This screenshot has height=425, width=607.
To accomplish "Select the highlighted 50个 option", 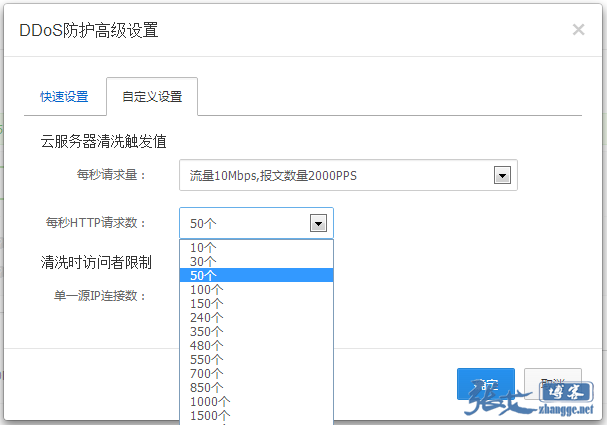I will pyautogui.click(x=203, y=275).
